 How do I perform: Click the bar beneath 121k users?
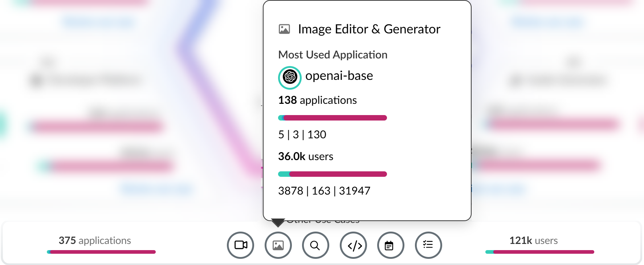[x=540, y=252]
